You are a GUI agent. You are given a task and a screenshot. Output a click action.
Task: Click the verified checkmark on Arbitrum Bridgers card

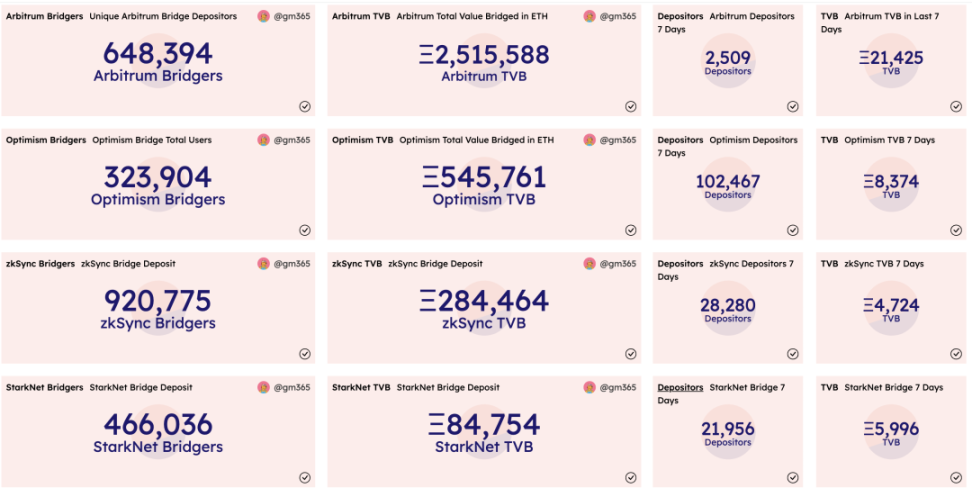coord(305,107)
